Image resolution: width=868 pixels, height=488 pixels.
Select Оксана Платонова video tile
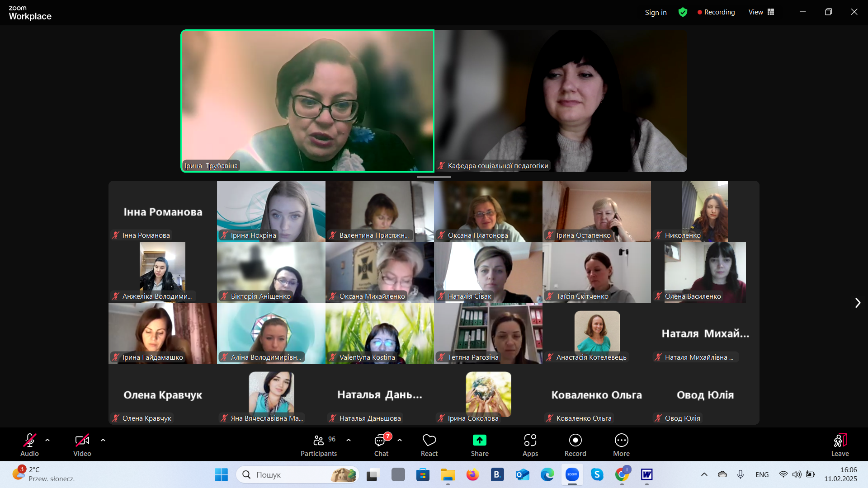(x=488, y=211)
